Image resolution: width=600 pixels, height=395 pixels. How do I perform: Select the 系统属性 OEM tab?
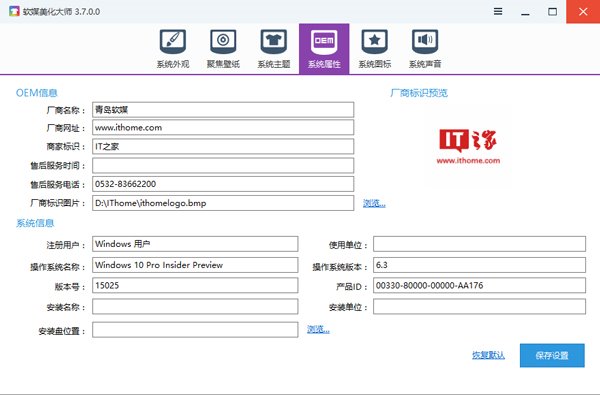point(324,49)
